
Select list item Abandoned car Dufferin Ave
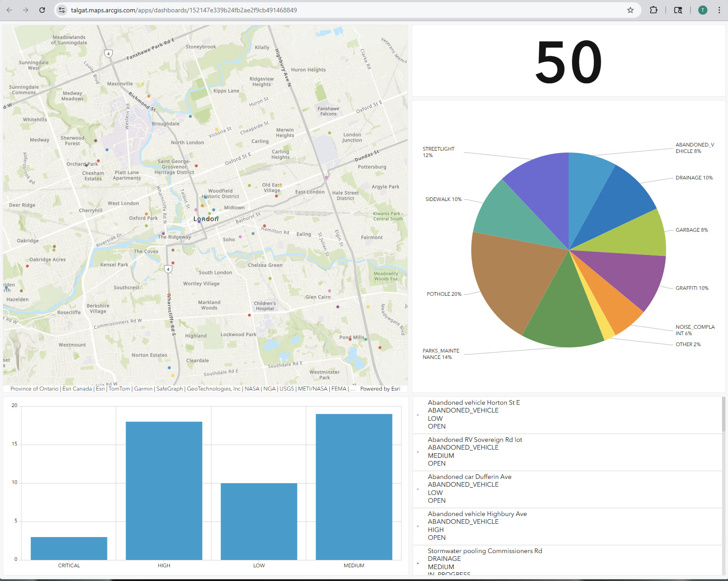[x=568, y=489]
